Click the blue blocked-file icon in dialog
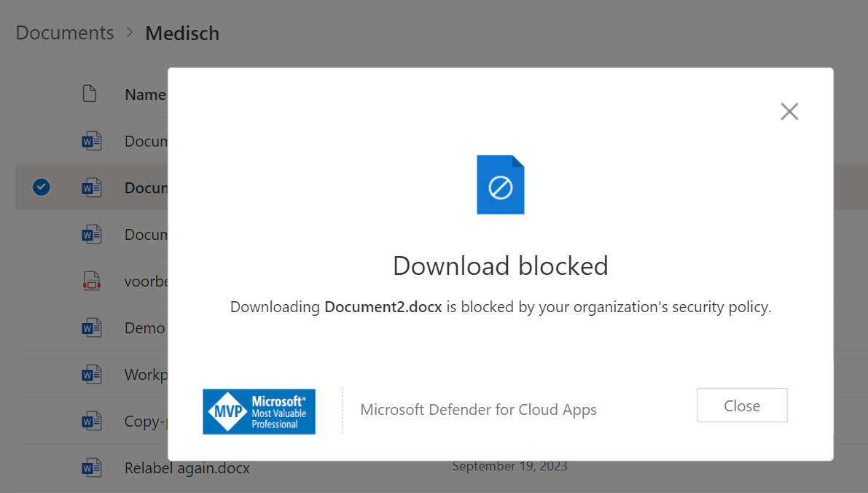 pyautogui.click(x=501, y=185)
